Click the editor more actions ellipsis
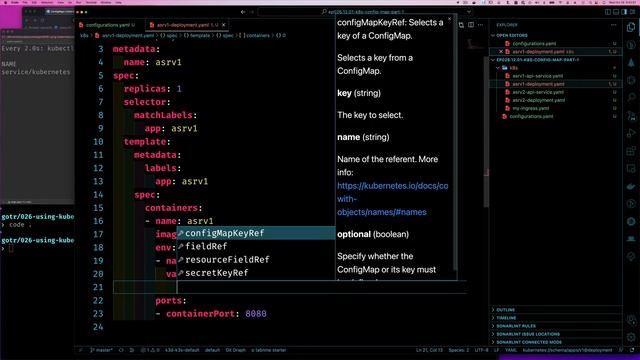 (x=480, y=25)
